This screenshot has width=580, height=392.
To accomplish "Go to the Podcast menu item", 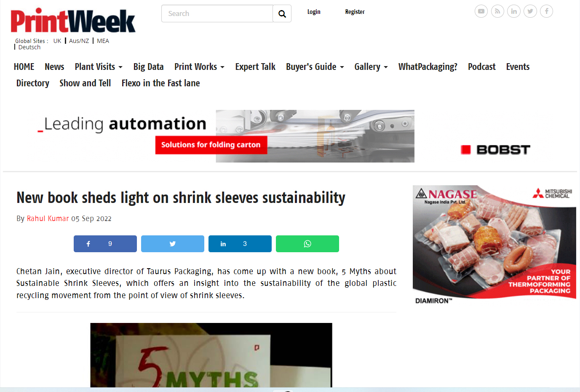I will click(481, 67).
